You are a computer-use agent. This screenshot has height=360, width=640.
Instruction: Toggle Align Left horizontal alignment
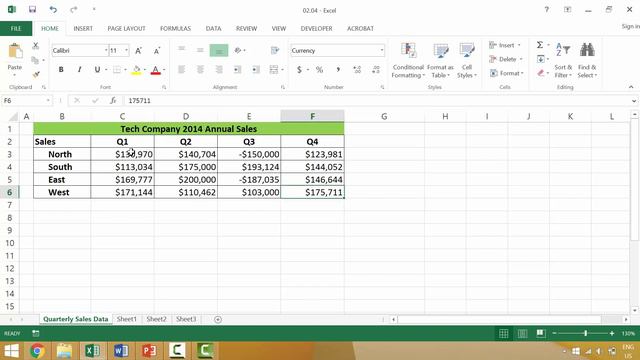[182, 70]
